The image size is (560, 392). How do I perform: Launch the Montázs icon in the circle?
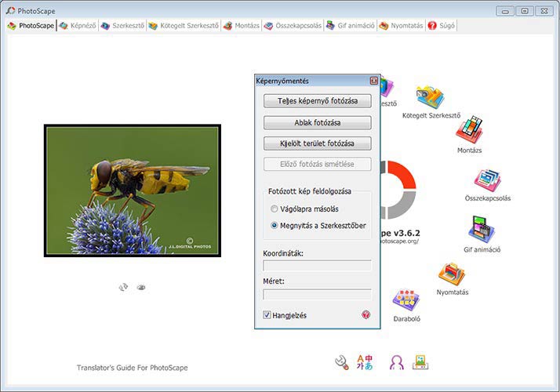469,131
